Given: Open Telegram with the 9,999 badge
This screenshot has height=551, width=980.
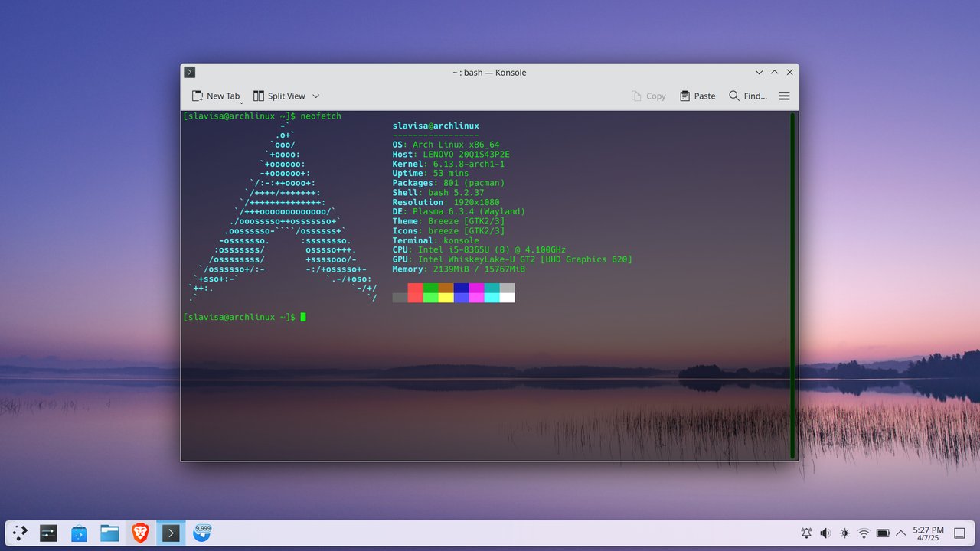Looking at the screenshot, I should (x=202, y=533).
